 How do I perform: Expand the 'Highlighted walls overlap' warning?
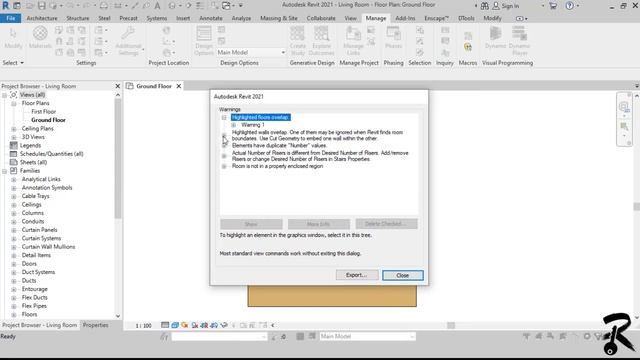[x=224, y=135]
